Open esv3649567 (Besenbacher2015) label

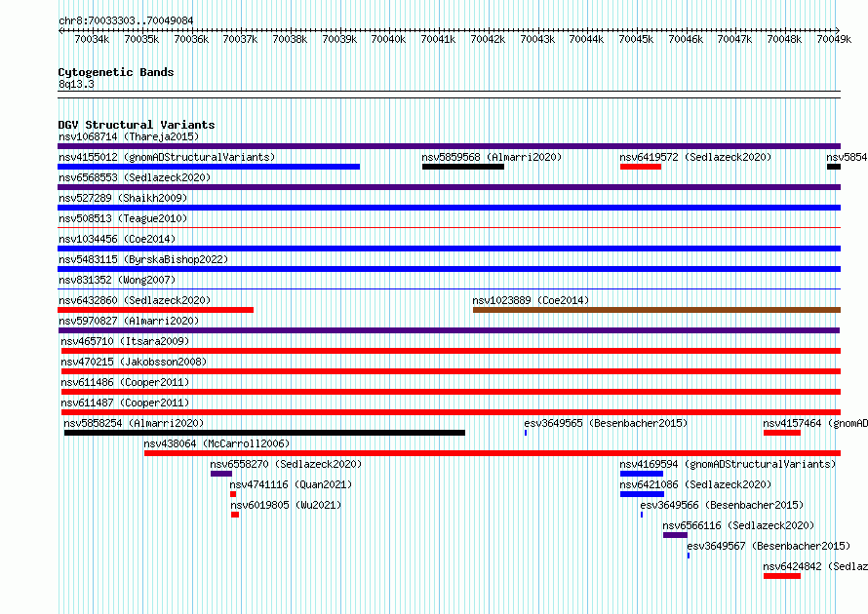click(x=769, y=546)
